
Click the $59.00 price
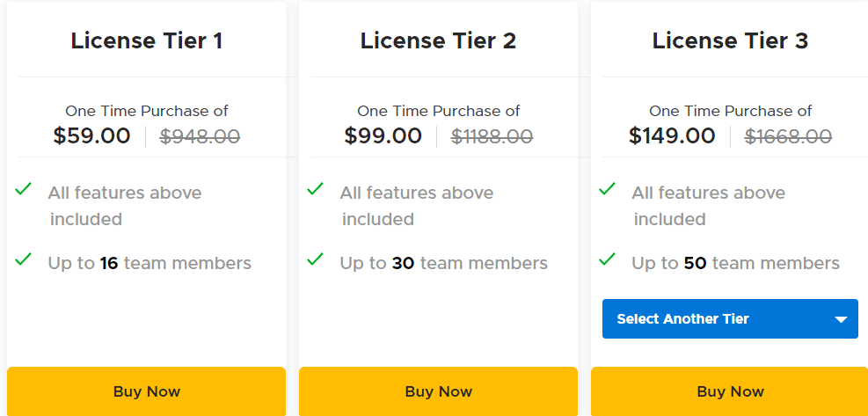tap(91, 136)
